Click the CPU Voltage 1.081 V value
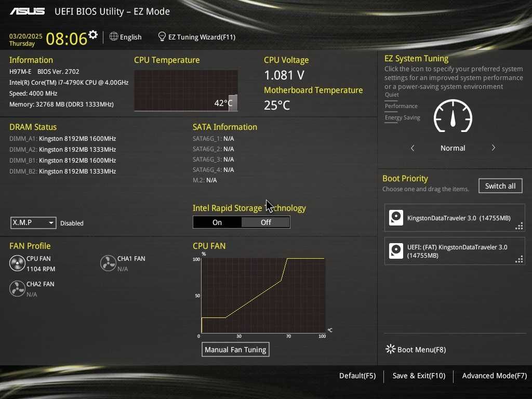Image resolution: width=532 pixels, height=399 pixels. [x=284, y=75]
